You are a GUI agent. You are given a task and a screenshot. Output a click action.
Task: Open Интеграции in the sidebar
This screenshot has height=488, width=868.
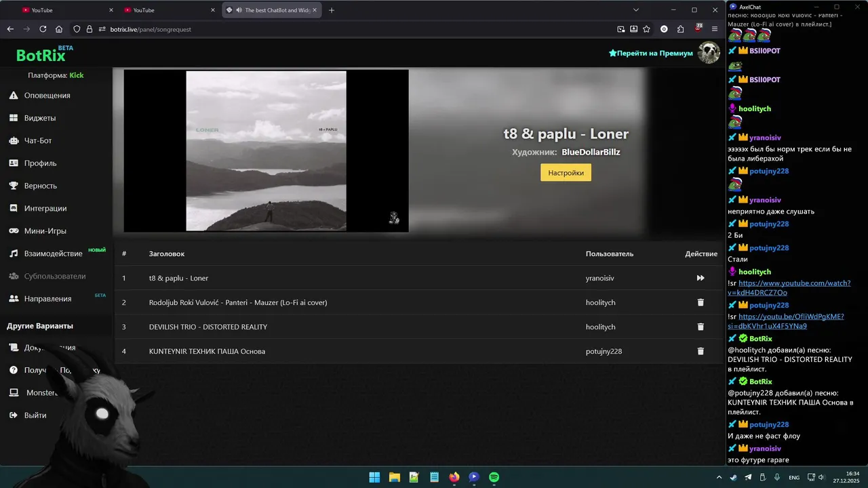tap(45, 208)
